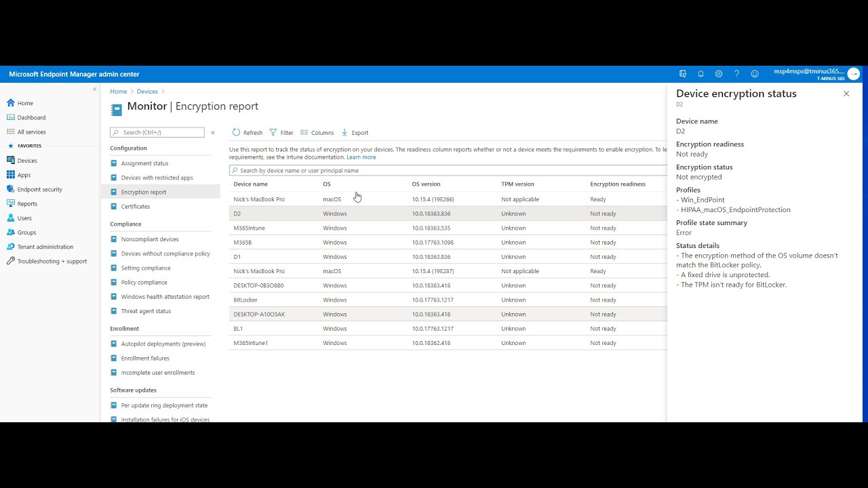Open the Dashboard nav item
Image resolution: width=868 pixels, height=488 pixels.
tap(31, 117)
